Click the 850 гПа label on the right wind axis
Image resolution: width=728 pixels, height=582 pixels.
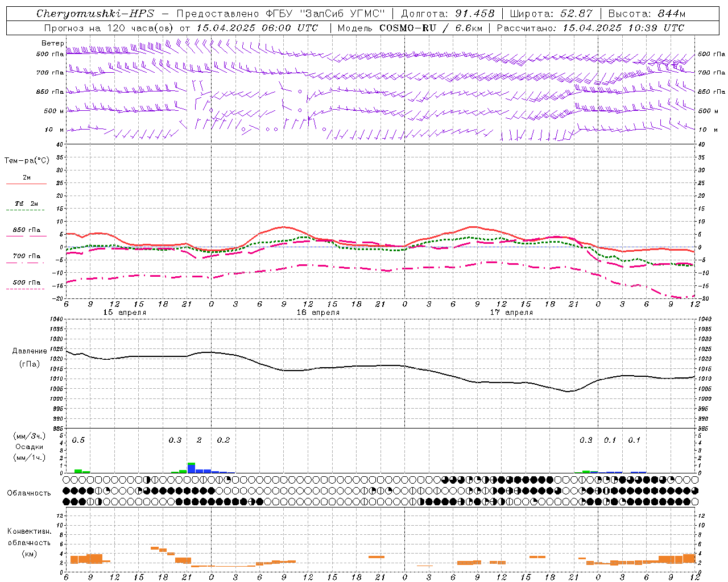point(712,92)
